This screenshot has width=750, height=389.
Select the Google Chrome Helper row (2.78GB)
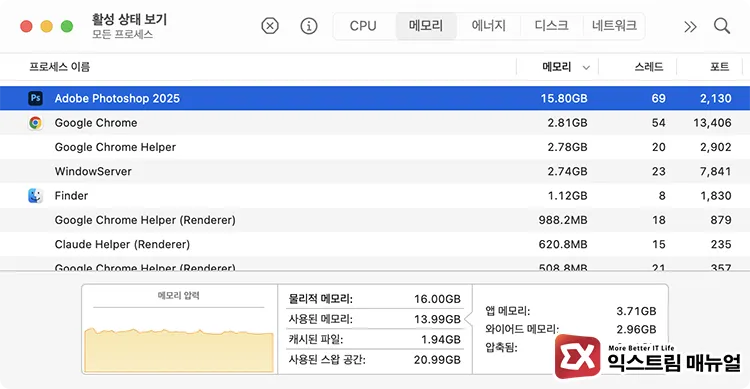pos(375,147)
